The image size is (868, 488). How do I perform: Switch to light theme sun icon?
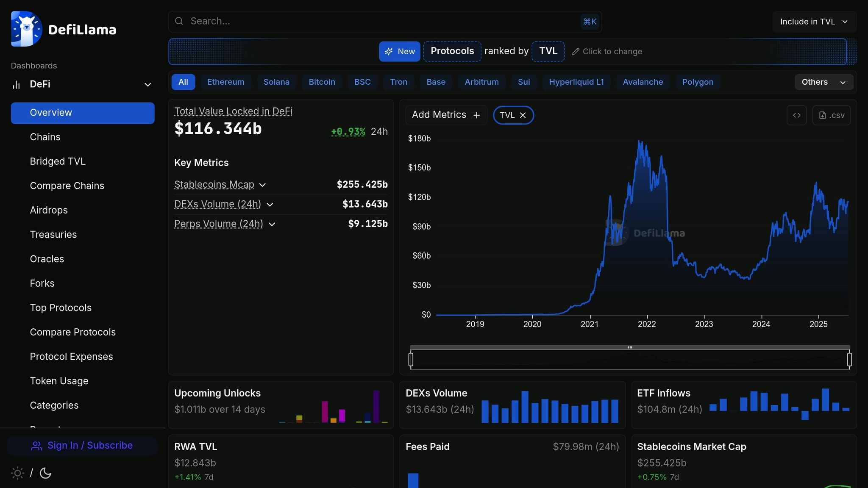[x=17, y=473]
